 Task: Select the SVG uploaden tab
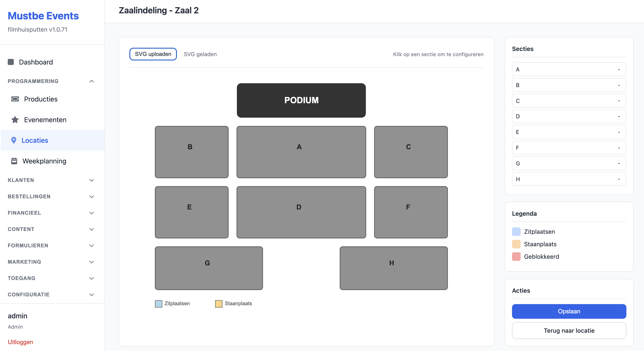pyautogui.click(x=153, y=54)
